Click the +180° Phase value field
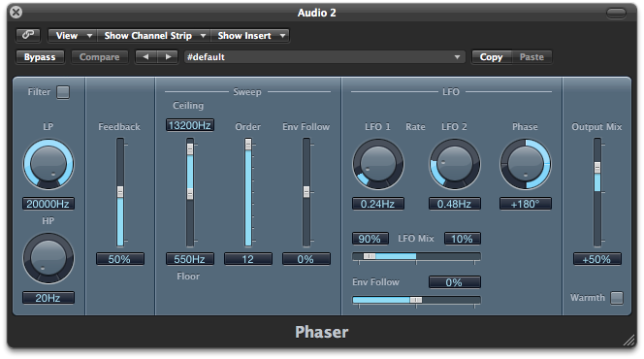The height and width of the screenshot is (359, 644). pyautogui.click(x=526, y=204)
